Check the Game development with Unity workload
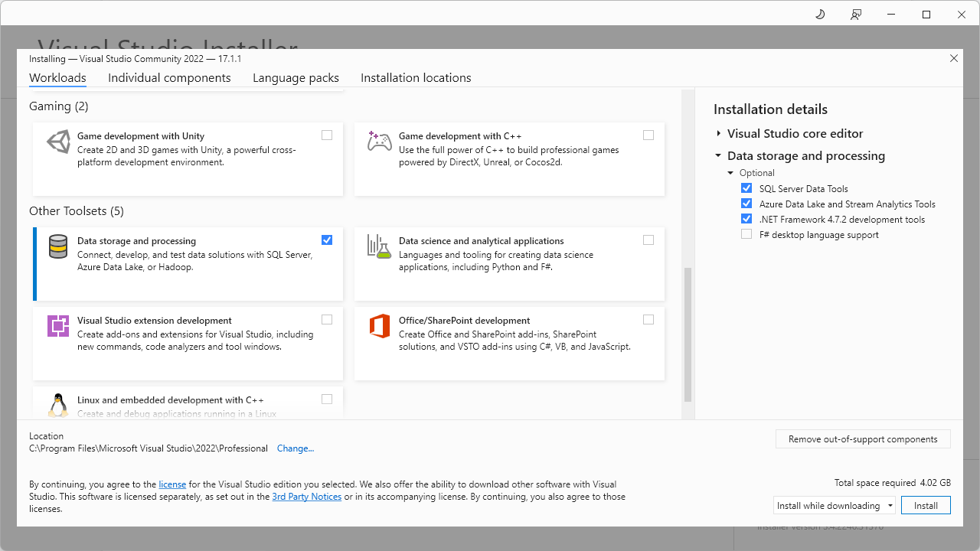980x551 pixels. [x=327, y=135]
